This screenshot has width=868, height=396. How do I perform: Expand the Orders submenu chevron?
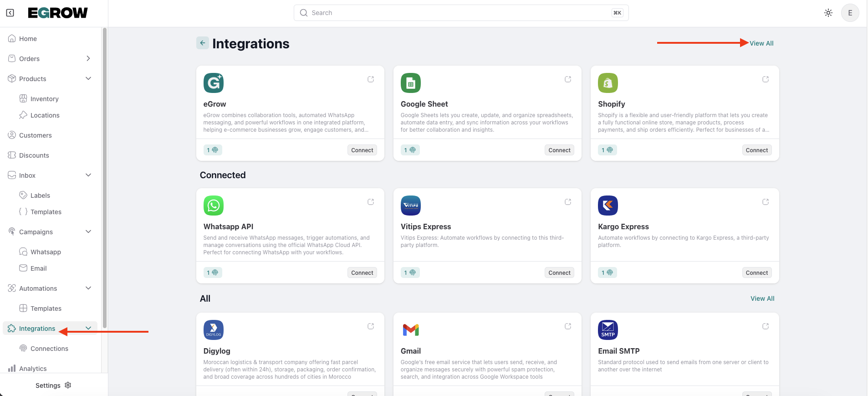(88, 58)
